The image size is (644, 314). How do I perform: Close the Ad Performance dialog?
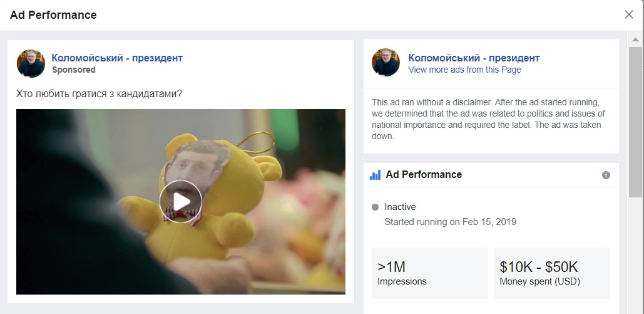click(x=629, y=14)
